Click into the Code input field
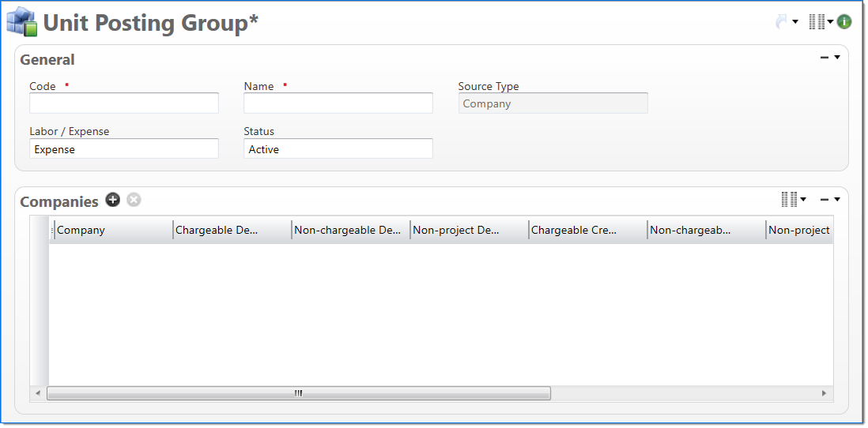 click(x=123, y=103)
